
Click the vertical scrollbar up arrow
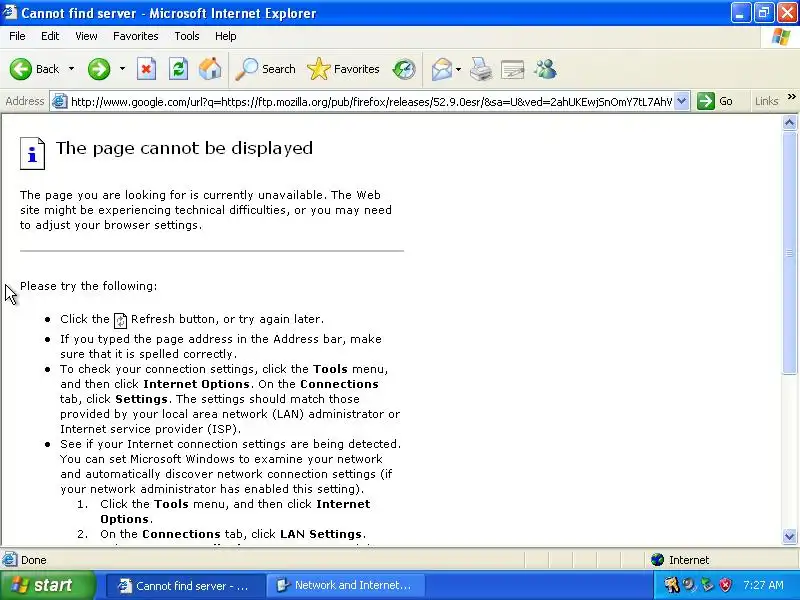[789, 122]
